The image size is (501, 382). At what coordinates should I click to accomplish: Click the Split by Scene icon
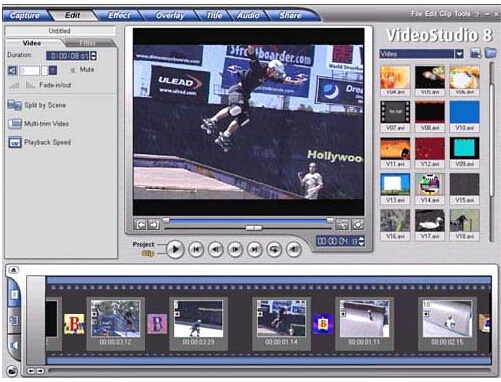coord(14,105)
